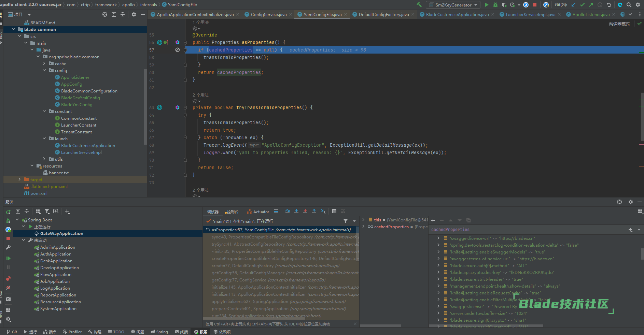Open TODO tool window in bottom bar
The width and height of the screenshot is (644, 335).
(116, 332)
